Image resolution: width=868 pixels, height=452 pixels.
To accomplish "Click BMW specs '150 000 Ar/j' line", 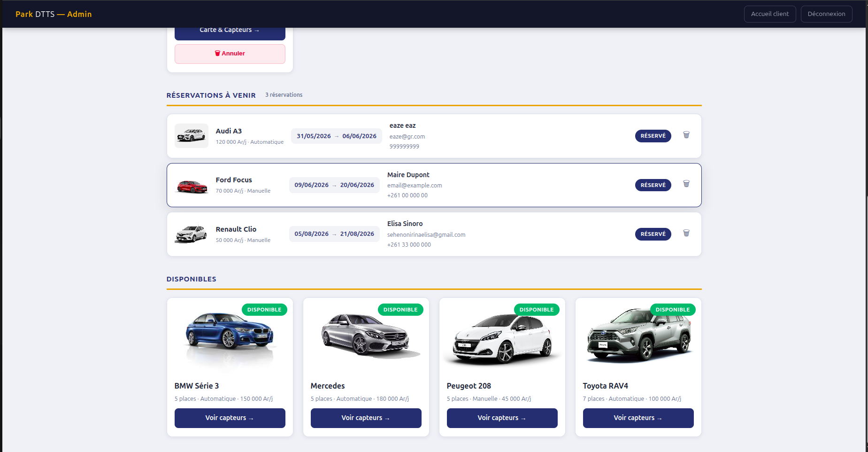I will click(223, 399).
